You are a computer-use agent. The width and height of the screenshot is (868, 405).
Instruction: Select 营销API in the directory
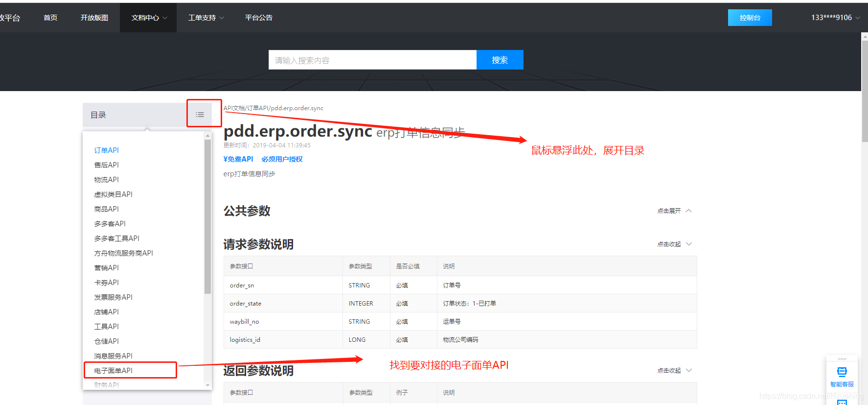[106, 268]
